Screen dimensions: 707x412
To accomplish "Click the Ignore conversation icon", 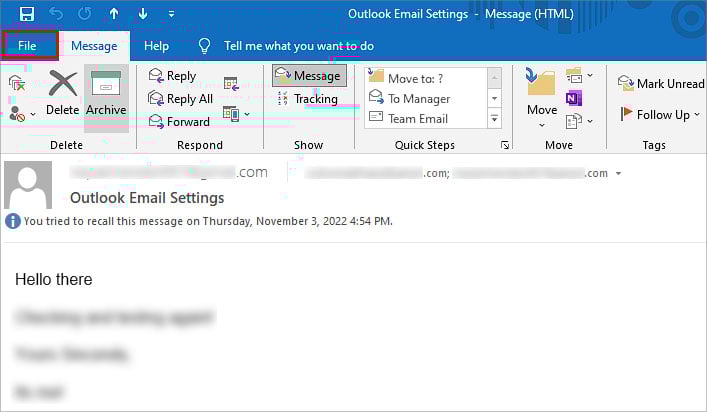I will [17, 83].
